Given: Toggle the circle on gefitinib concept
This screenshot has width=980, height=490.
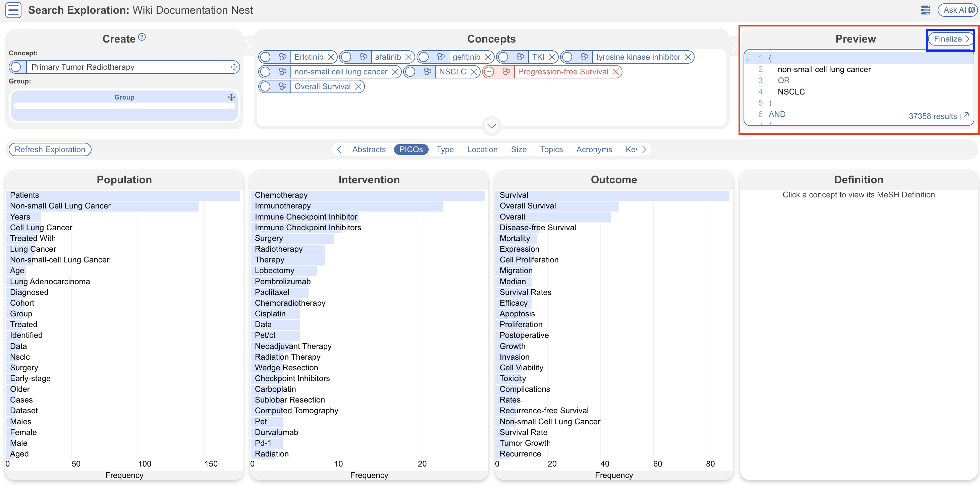Looking at the screenshot, I should 424,57.
